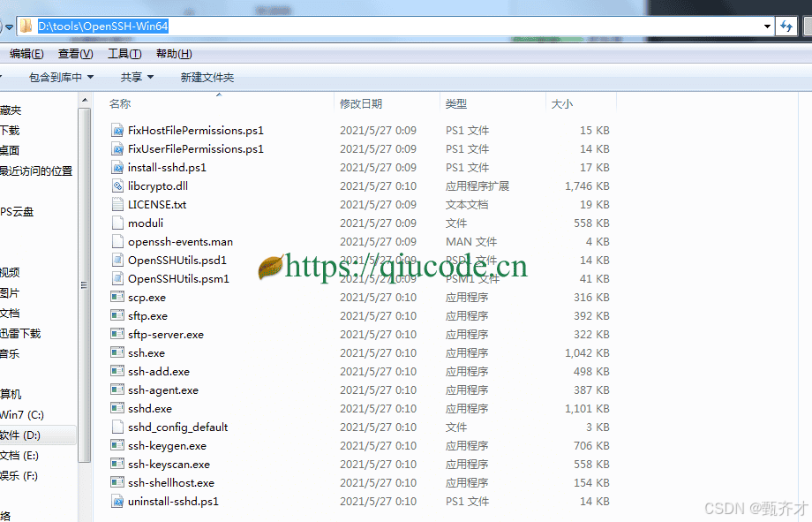
Task: Open the 包含到库中 dropdown
Action: click(x=61, y=77)
